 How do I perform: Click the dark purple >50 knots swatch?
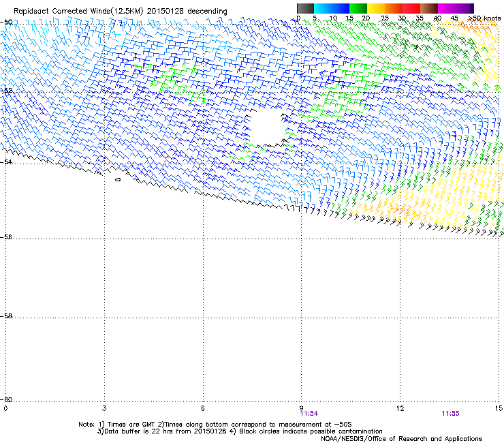(471, 8)
